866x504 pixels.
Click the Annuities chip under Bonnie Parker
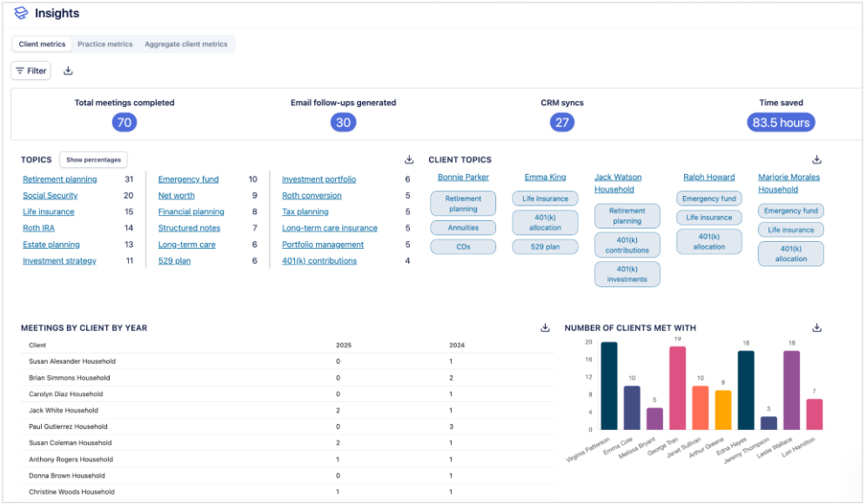pyautogui.click(x=463, y=228)
